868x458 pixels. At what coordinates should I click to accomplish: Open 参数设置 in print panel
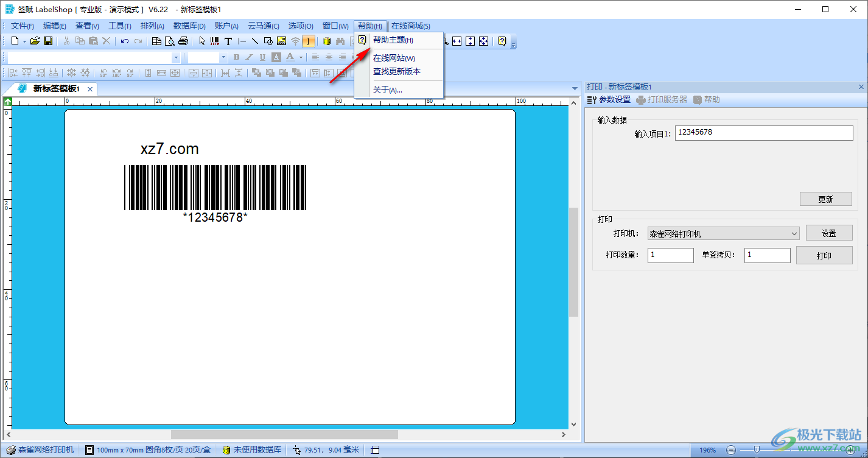(609, 100)
